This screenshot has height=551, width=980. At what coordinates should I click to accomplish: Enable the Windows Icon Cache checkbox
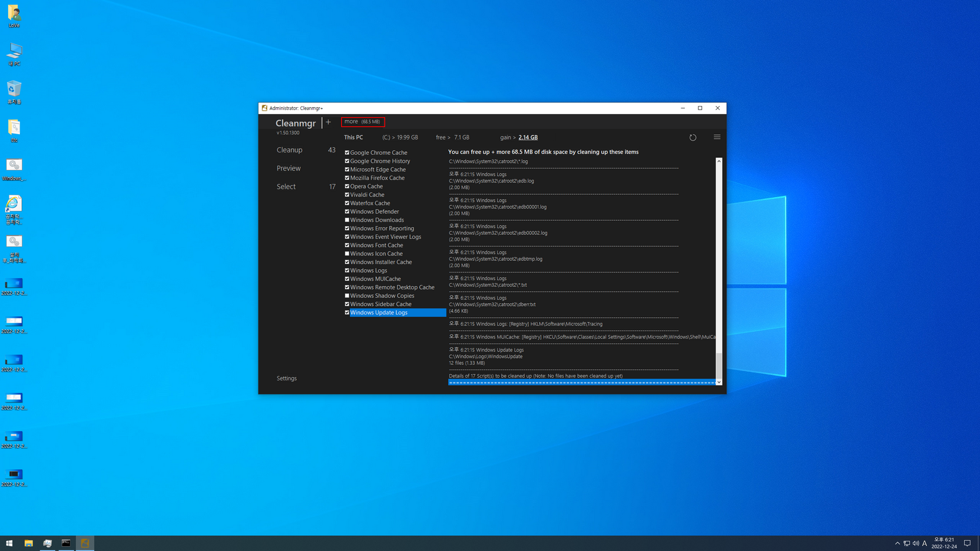coord(347,254)
